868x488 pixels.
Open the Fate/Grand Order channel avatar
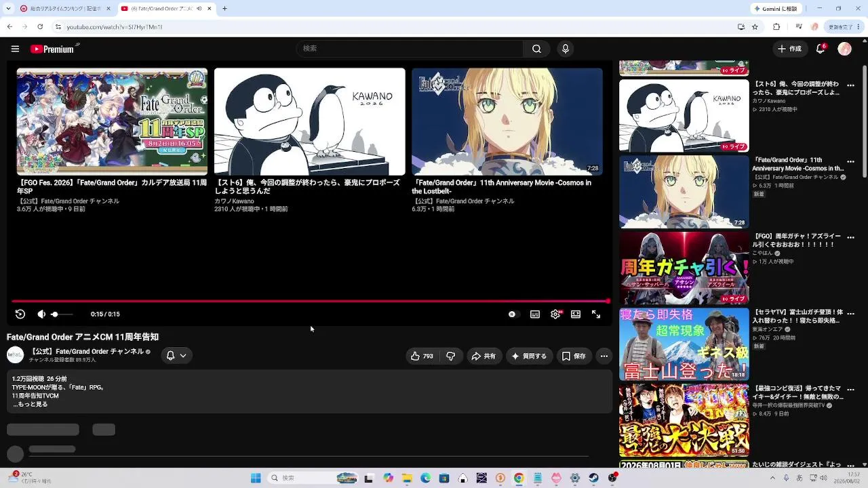[15, 355]
